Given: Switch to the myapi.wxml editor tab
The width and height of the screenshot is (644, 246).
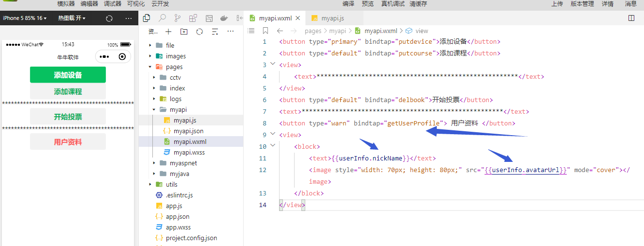Looking at the screenshot, I should [x=275, y=18].
